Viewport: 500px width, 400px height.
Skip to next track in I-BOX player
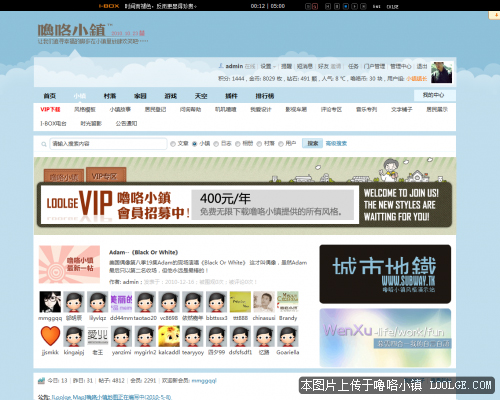(363, 6)
